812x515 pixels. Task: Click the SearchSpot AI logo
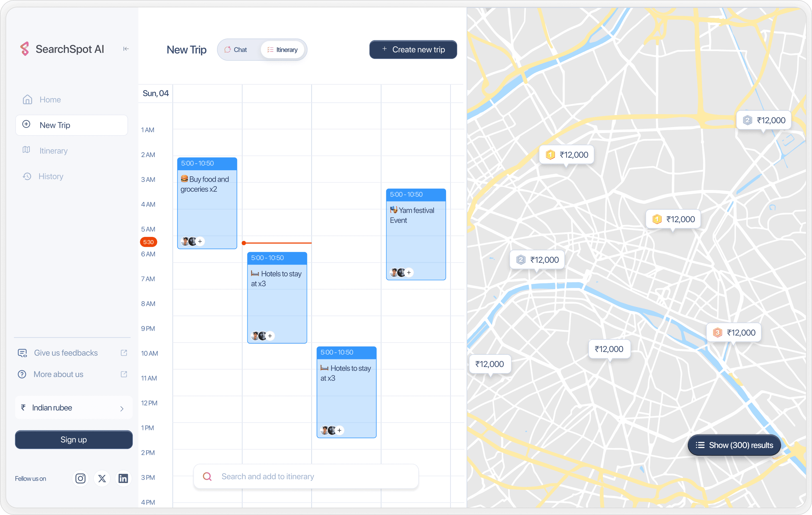(x=25, y=49)
